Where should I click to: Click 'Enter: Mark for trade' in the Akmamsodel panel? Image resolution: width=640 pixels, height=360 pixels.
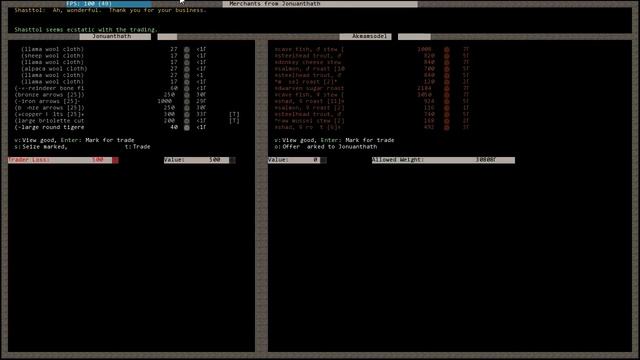pyautogui.click(x=357, y=140)
